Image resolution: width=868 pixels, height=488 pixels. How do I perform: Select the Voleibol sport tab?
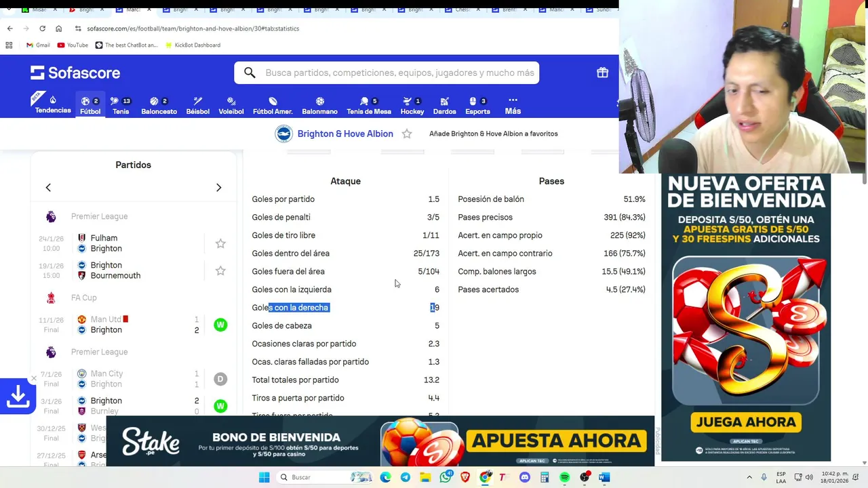tap(231, 105)
